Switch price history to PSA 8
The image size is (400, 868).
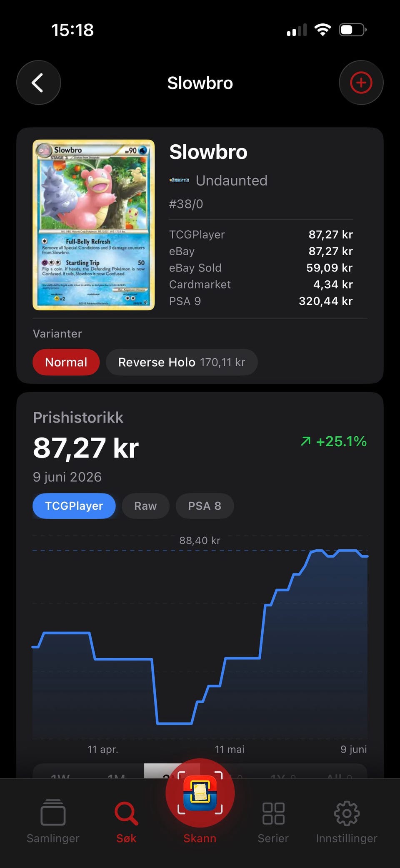[x=205, y=506]
